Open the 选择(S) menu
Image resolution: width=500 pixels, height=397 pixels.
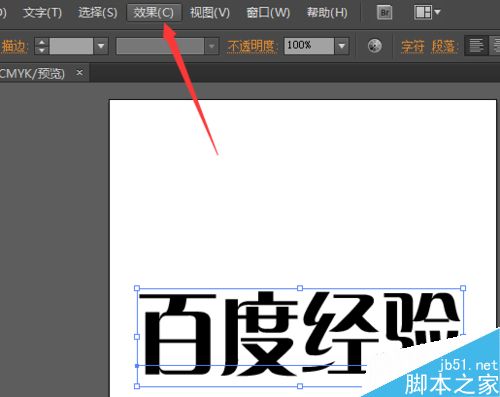[x=98, y=13]
